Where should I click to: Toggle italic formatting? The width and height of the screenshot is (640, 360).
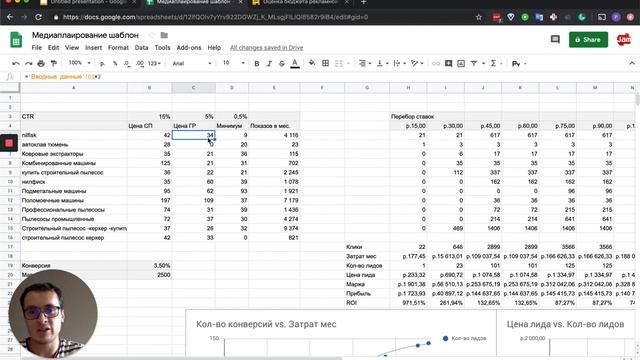269,64
